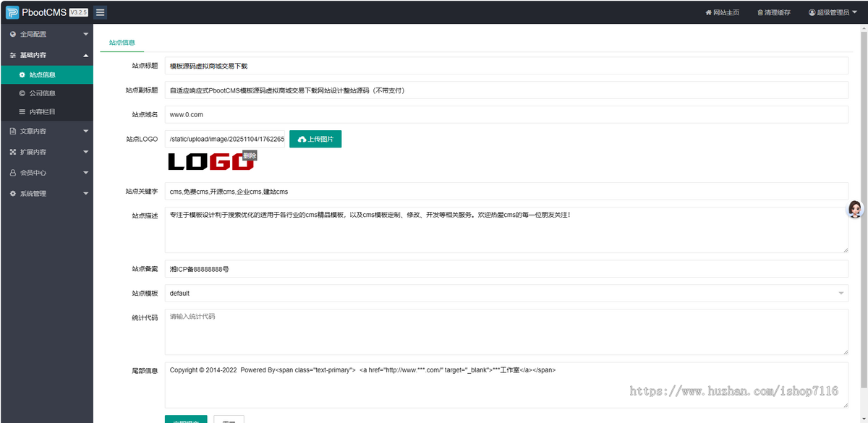Viewport: 868px width, 423px height.
Task: Open the 超级管理员 user dropdown
Action: (x=833, y=12)
